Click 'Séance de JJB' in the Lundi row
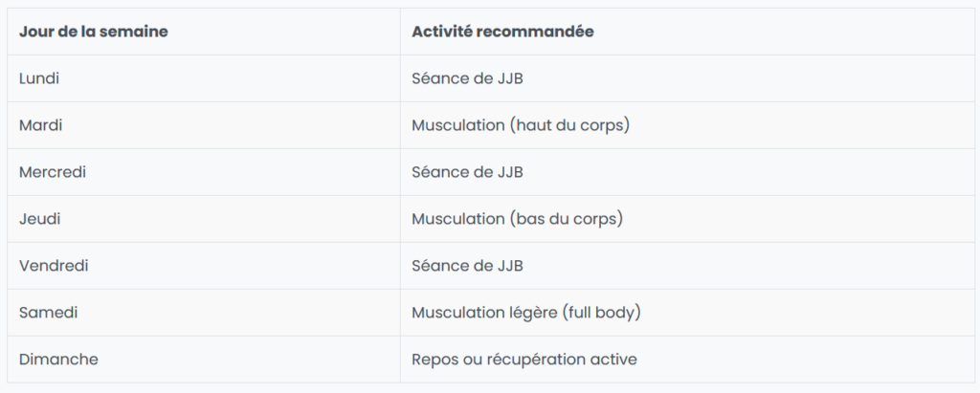980x393 pixels. click(687, 78)
